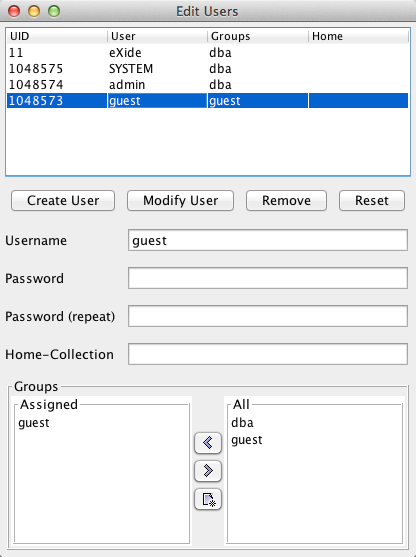Click the left arrow assign-group icon
The height and width of the screenshot is (557, 416).
[x=208, y=443]
